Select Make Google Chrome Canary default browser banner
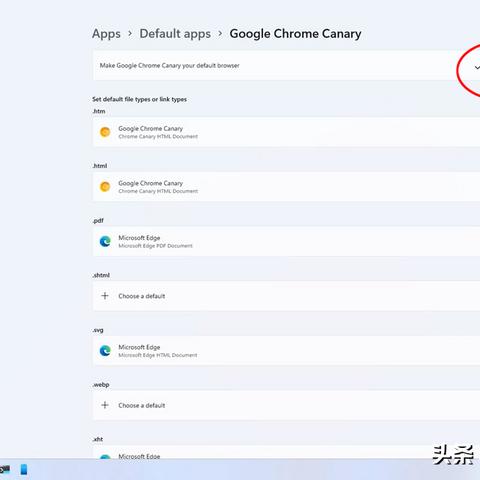The image size is (480, 480). point(286,65)
